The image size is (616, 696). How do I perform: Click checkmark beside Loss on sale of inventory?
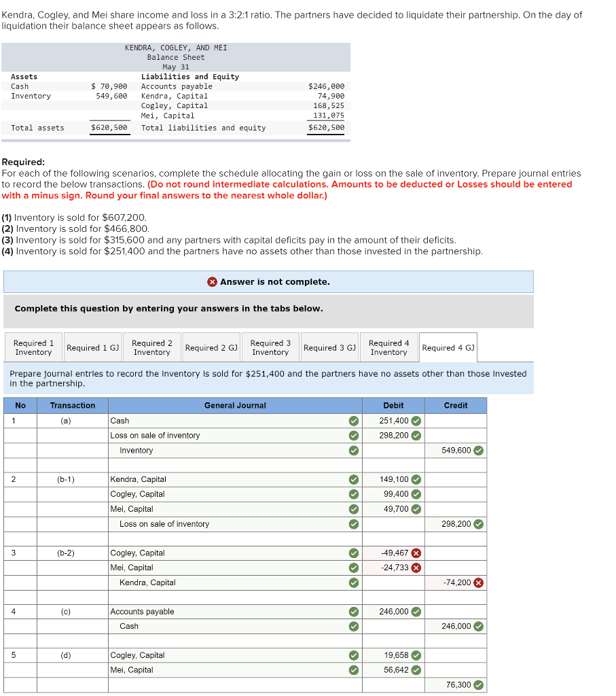(352, 435)
